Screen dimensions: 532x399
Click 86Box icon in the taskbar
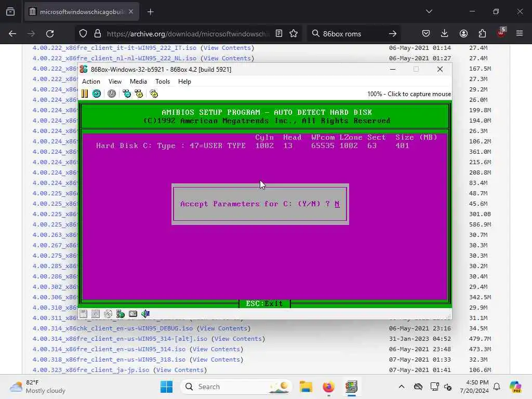click(351, 387)
